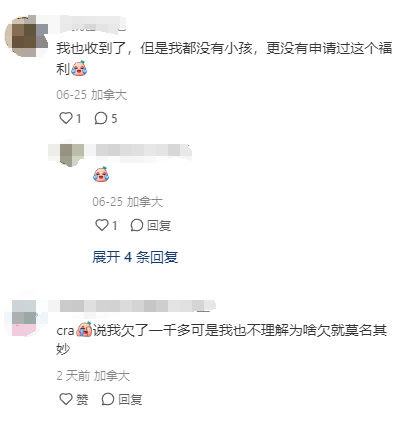Click the 回复 text under cra comment
The height and width of the screenshot is (421, 406).
tap(130, 399)
